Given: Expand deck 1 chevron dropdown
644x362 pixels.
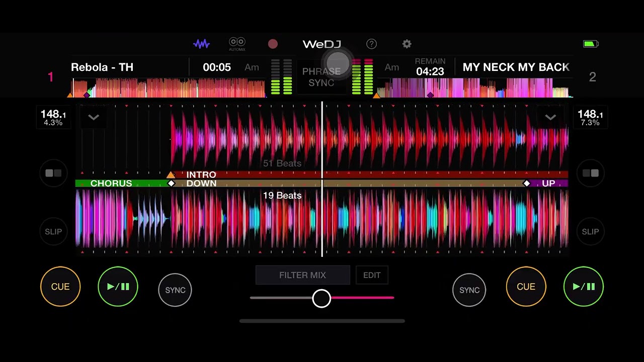Looking at the screenshot, I should tap(94, 118).
